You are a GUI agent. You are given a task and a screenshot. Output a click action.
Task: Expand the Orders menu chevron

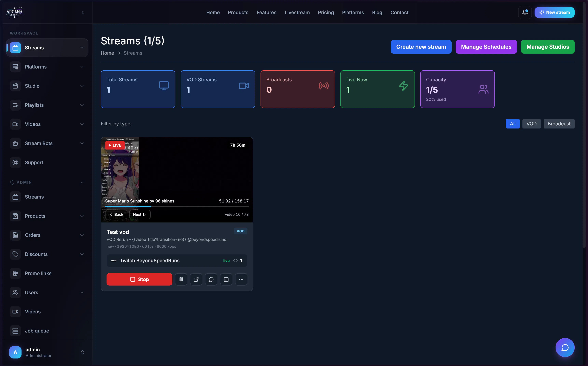click(82, 235)
